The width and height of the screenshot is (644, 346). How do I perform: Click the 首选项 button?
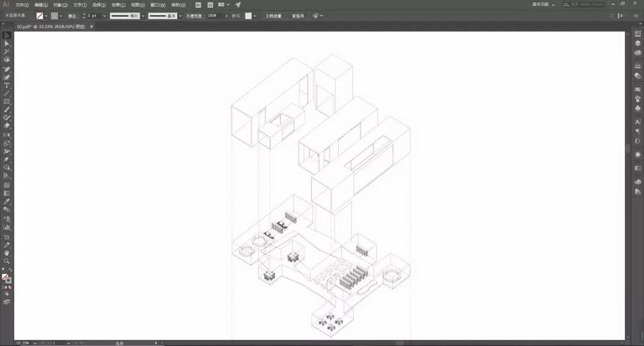298,15
